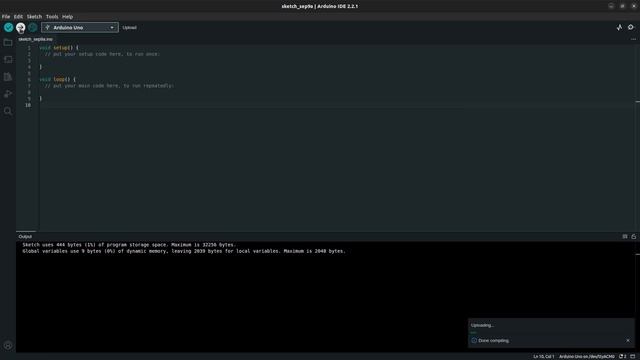Click the 'put your setup code here' comment
The height and width of the screenshot is (360, 640).
coord(102,54)
